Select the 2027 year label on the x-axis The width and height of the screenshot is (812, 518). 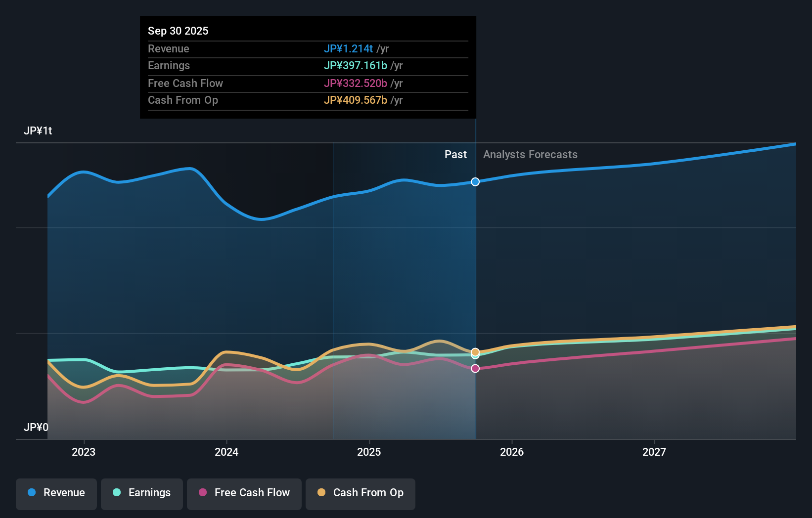[654, 452]
